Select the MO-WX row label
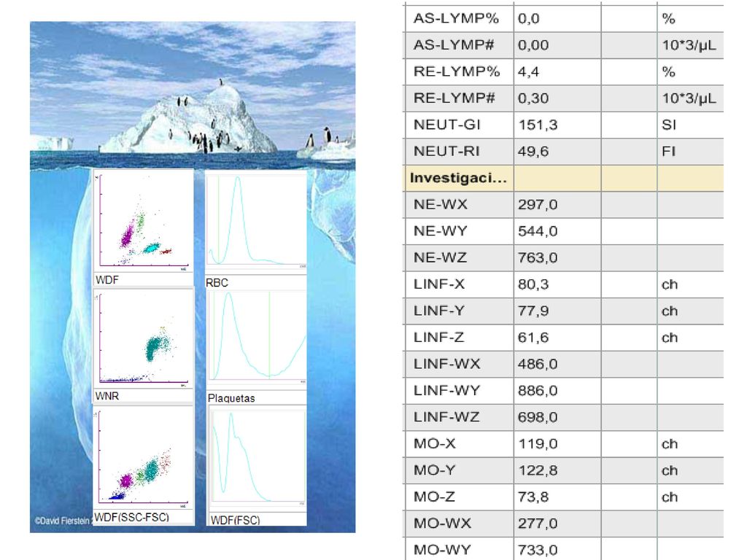The image size is (747, 560). point(442,524)
